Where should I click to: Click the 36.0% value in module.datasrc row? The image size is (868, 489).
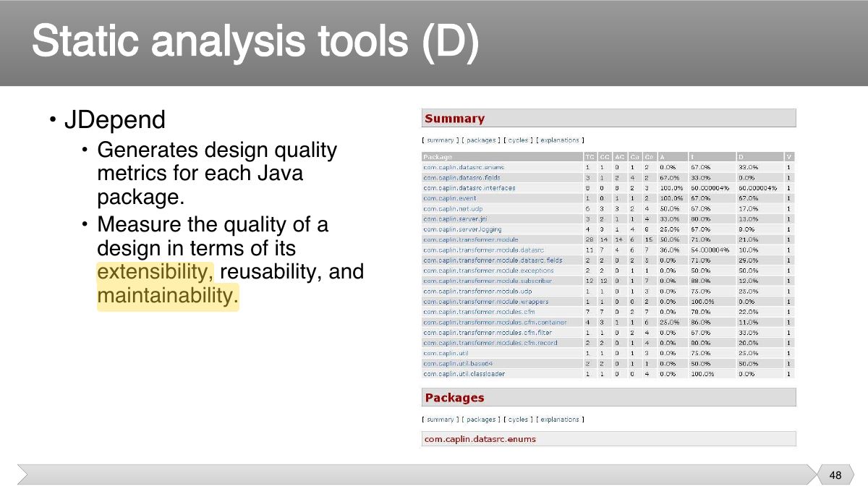[x=668, y=250]
